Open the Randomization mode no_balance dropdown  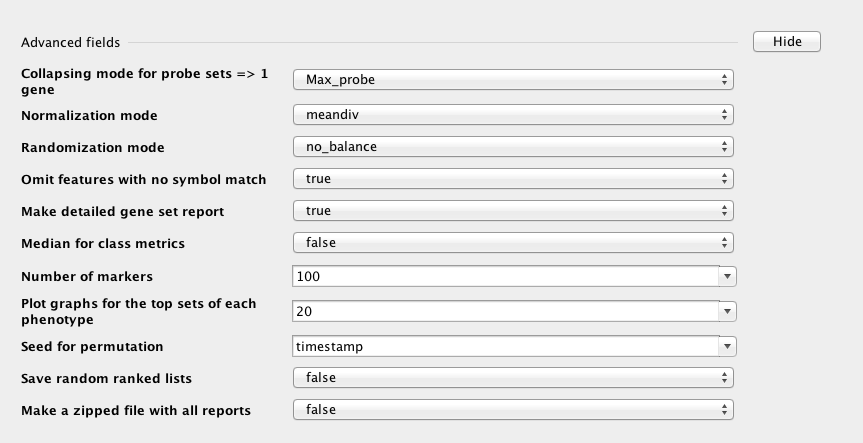click(513, 147)
